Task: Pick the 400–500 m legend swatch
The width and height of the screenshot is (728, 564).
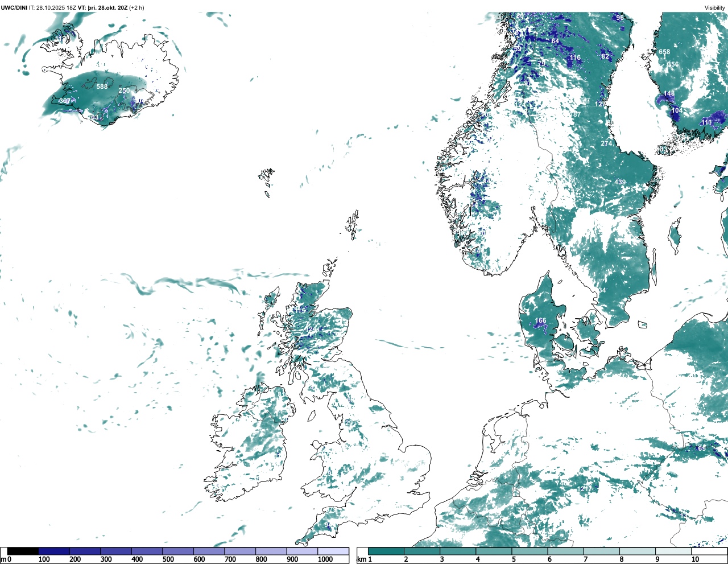Action: [147, 551]
